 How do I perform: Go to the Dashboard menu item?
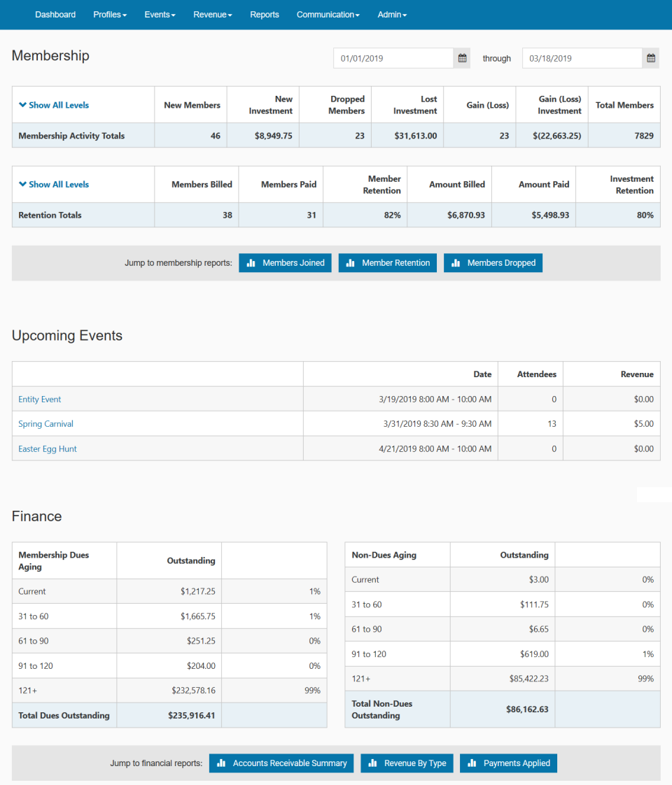pos(55,14)
